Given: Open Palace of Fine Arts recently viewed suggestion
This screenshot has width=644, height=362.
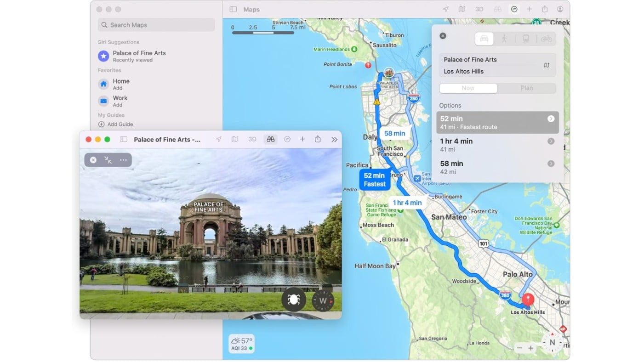Looking at the screenshot, I should [139, 56].
